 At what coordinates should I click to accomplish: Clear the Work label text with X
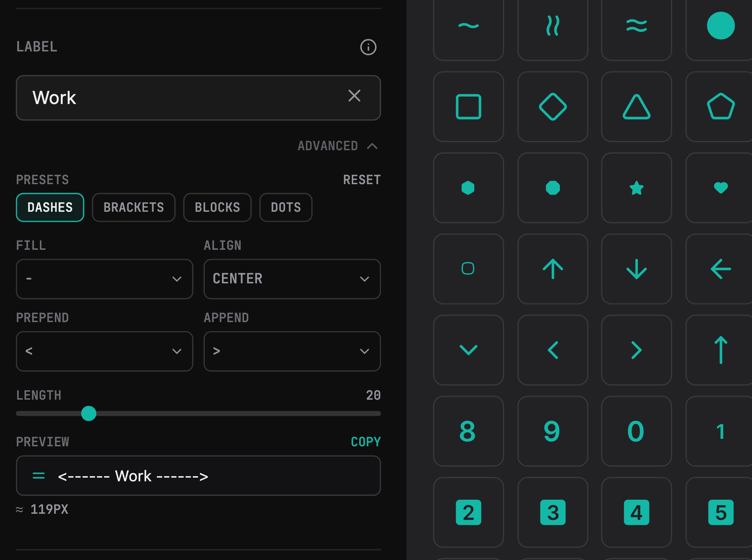[x=354, y=96]
